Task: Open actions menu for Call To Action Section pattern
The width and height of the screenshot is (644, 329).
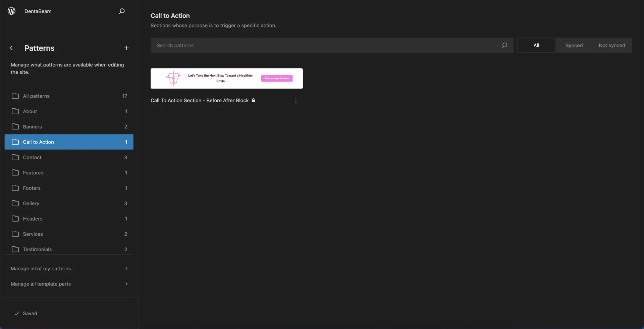Action: tap(296, 100)
